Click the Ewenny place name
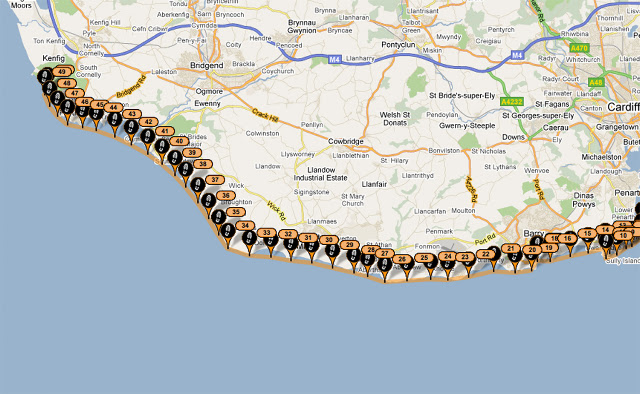This screenshot has height=394, width=640. pos(207,104)
